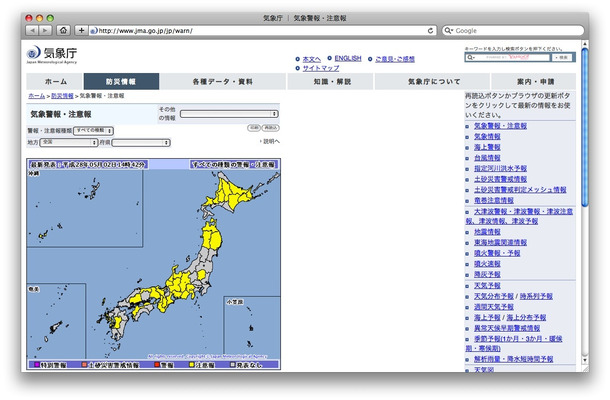Click the 検索 button beside the keyword box

pos(562,58)
